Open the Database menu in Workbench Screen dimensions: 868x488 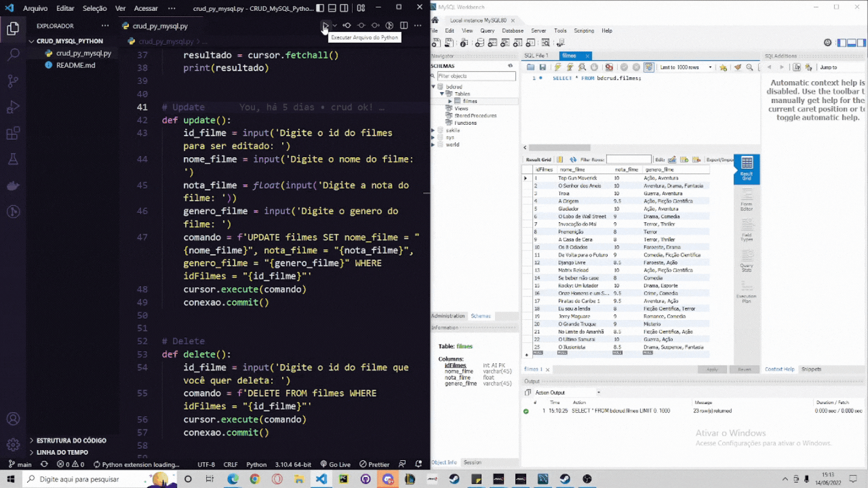click(512, 31)
